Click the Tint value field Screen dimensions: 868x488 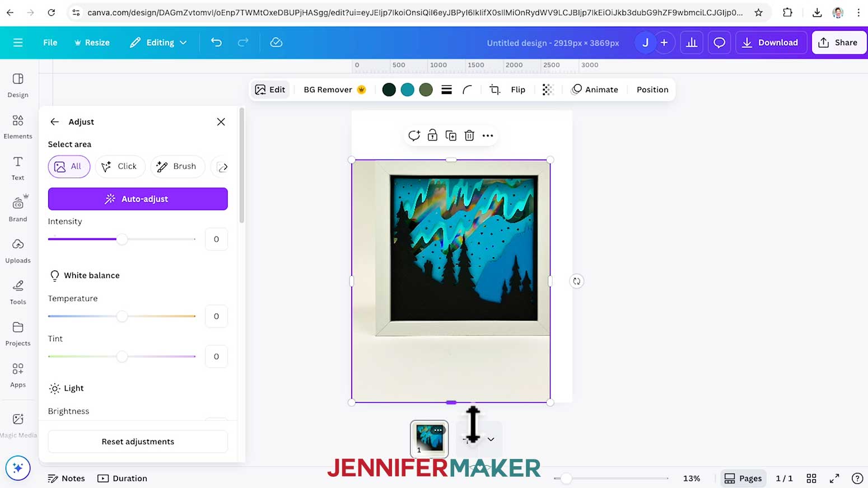pyautogui.click(x=216, y=356)
